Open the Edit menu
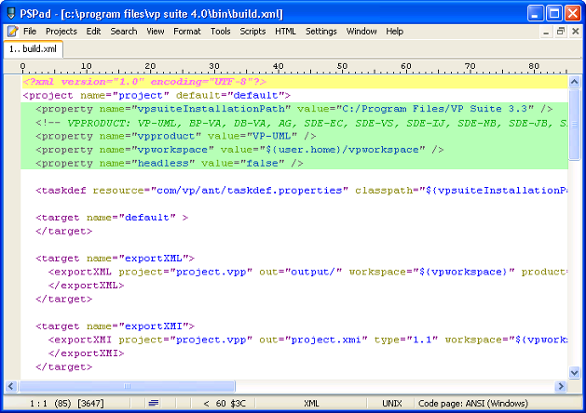 coord(93,31)
